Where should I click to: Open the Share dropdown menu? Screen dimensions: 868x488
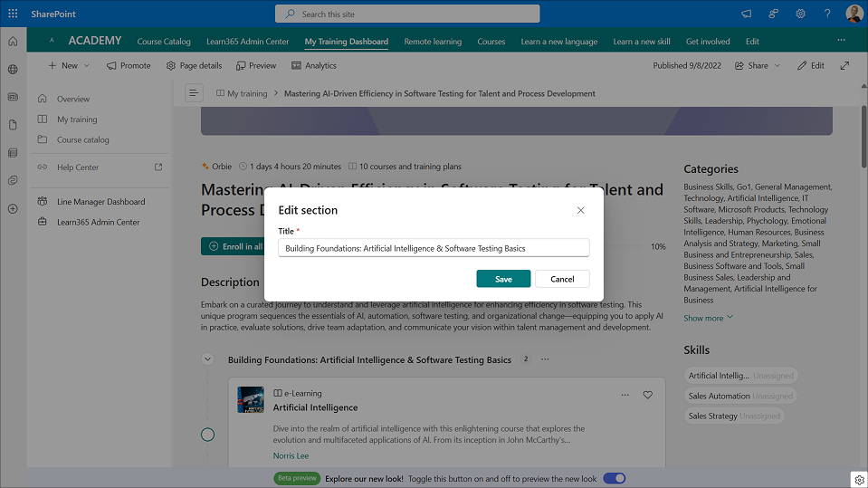point(758,65)
